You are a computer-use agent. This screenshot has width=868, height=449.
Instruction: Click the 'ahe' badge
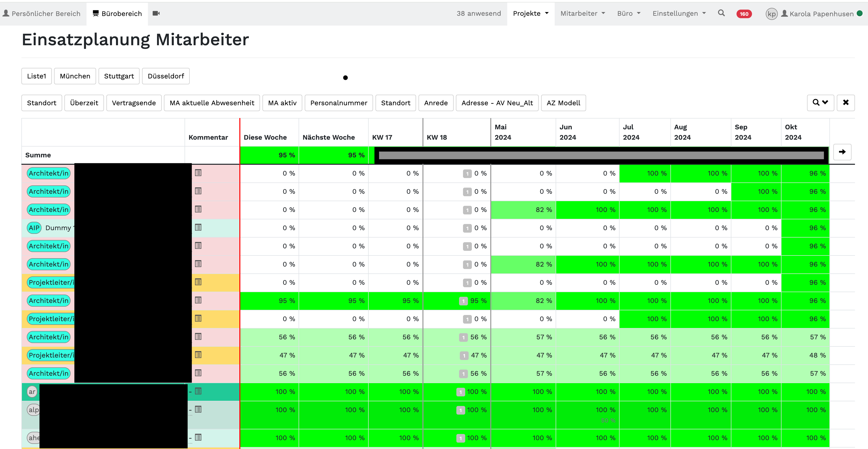pos(33,438)
